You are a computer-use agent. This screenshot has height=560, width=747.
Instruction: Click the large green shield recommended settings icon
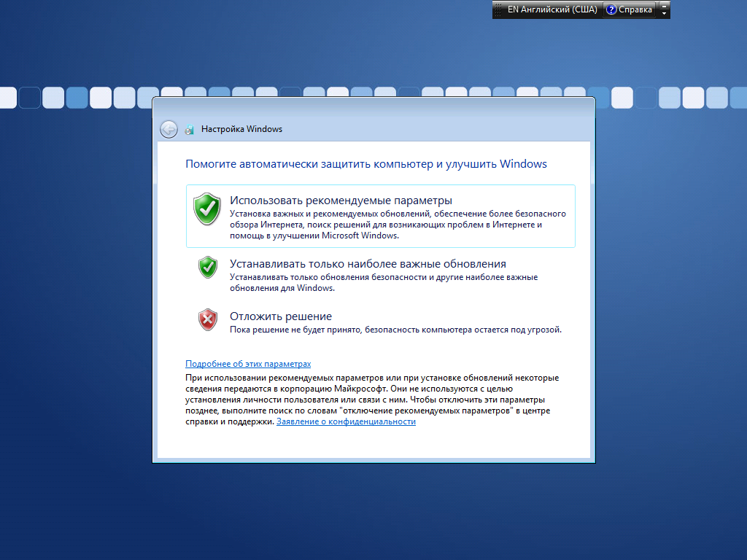click(x=206, y=209)
